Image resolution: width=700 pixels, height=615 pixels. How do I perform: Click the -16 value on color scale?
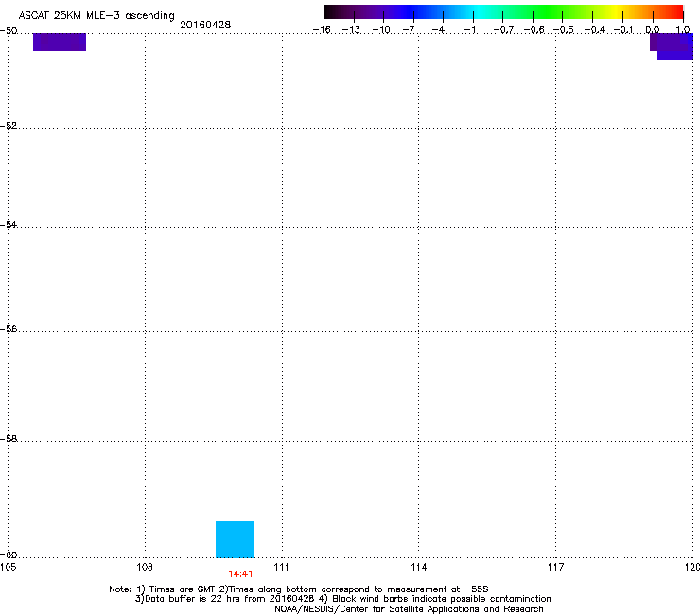point(322,30)
